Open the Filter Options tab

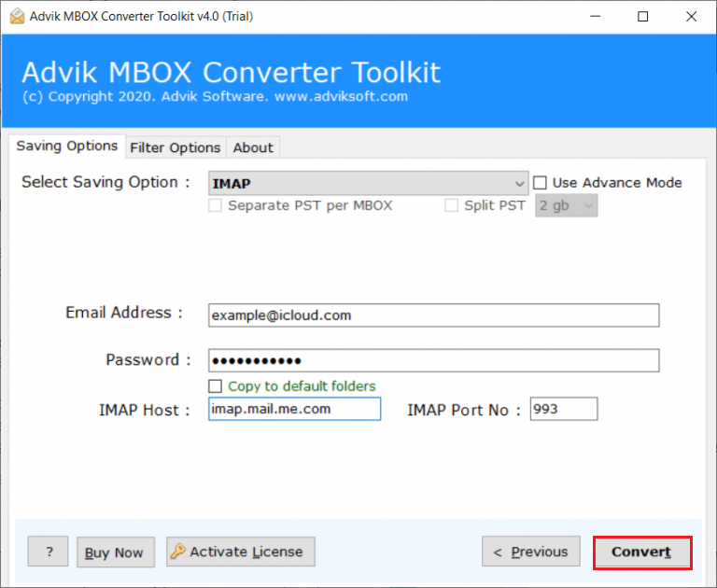click(x=176, y=147)
